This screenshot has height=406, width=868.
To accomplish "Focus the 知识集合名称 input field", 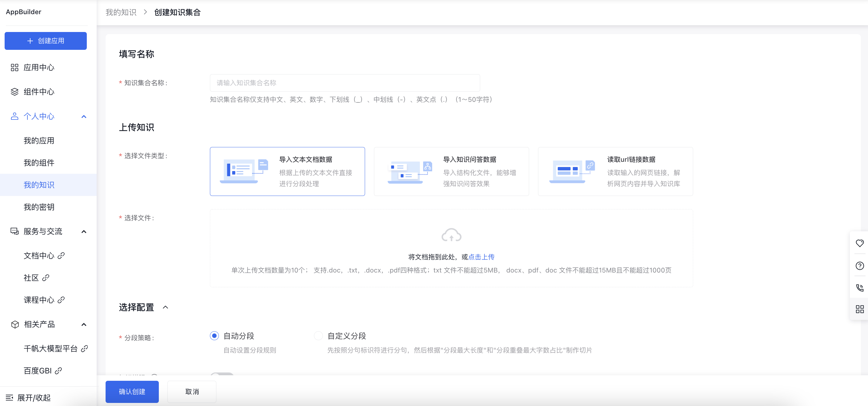I will [x=345, y=83].
